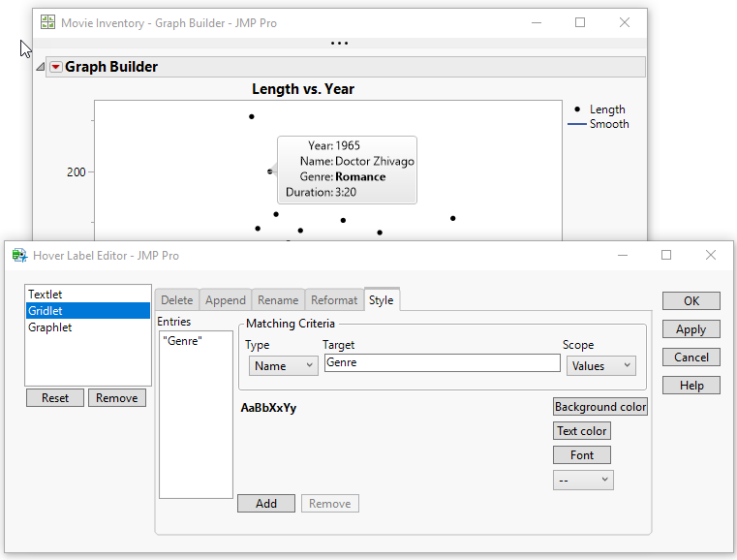Image resolution: width=737 pixels, height=560 pixels.
Task: Collapse the Graph Builder outline disclosure triangle
Action: tap(41, 67)
